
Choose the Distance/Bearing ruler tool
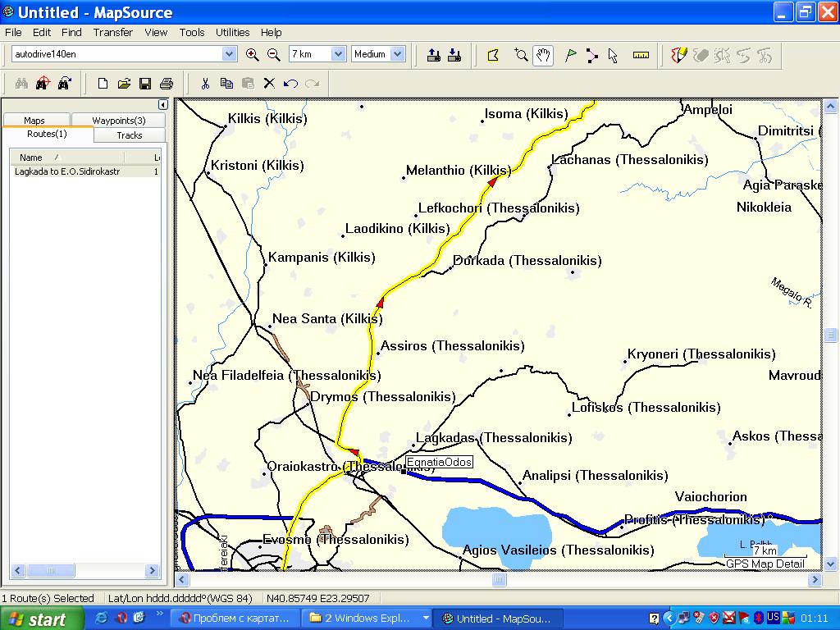click(x=641, y=55)
